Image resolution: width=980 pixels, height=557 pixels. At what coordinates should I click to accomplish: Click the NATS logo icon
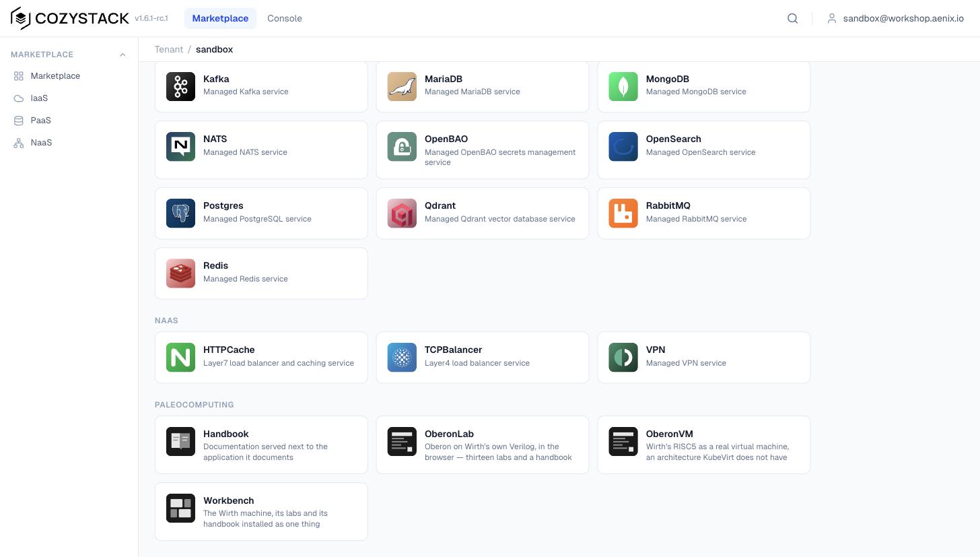pos(180,147)
